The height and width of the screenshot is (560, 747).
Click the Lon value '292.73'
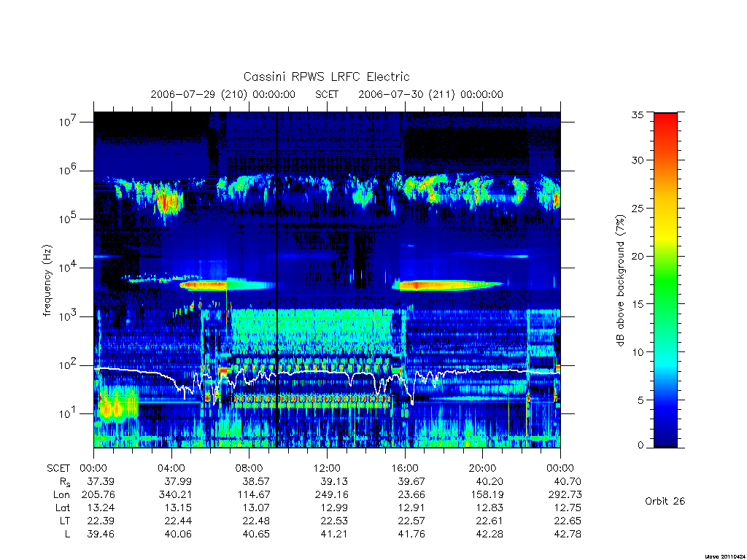[x=565, y=495]
